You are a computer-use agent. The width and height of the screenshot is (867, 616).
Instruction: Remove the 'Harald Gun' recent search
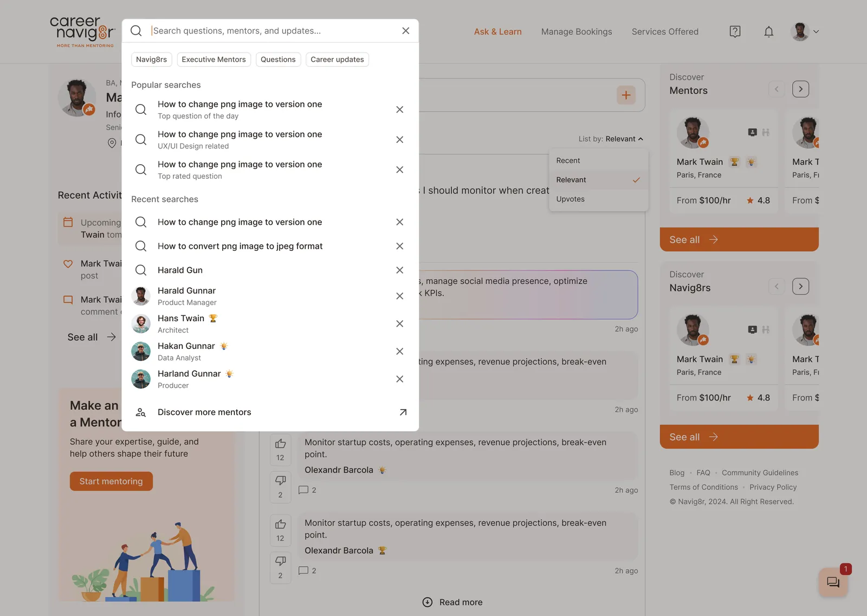(x=399, y=270)
